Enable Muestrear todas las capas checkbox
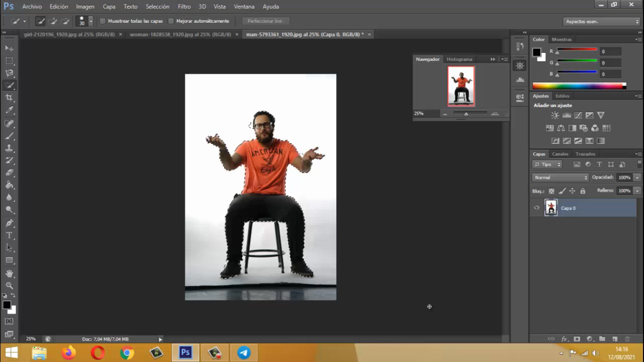The height and width of the screenshot is (362, 644). tap(102, 21)
